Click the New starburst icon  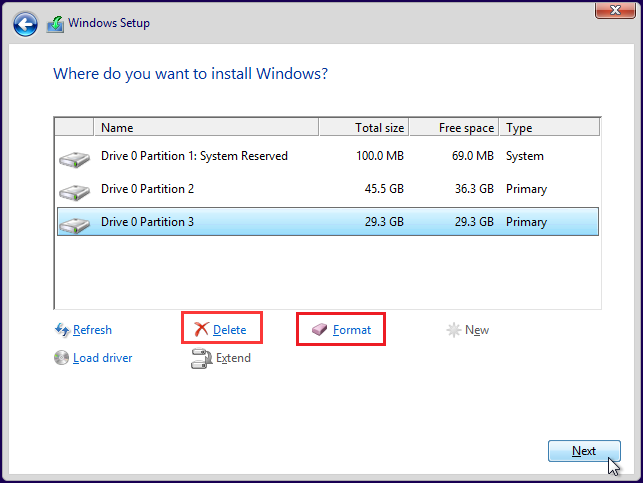(454, 330)
